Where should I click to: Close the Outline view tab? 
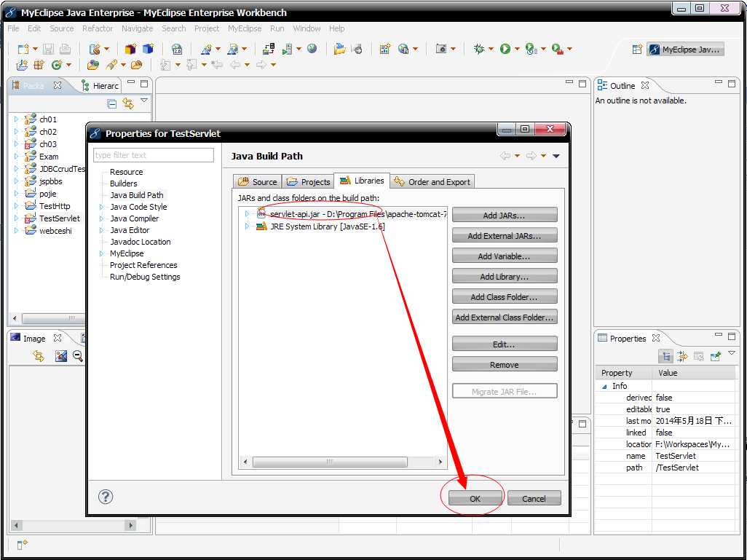tap(645, 85)
